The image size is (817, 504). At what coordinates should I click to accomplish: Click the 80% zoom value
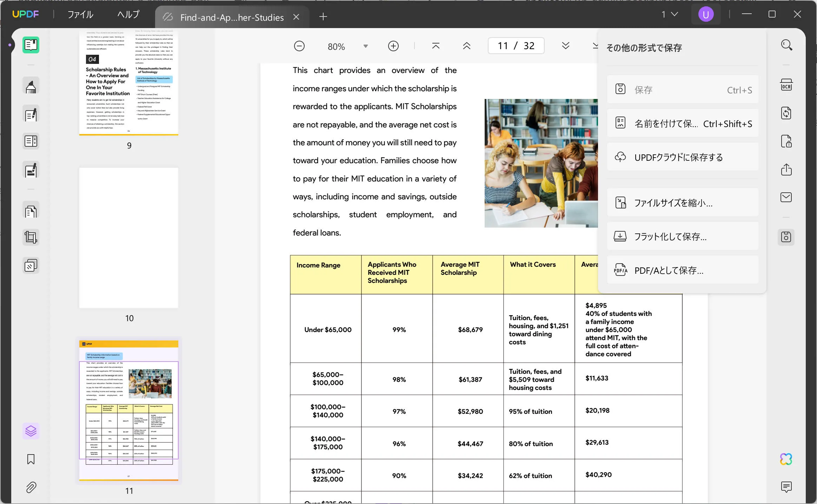[x=336, y=46]
